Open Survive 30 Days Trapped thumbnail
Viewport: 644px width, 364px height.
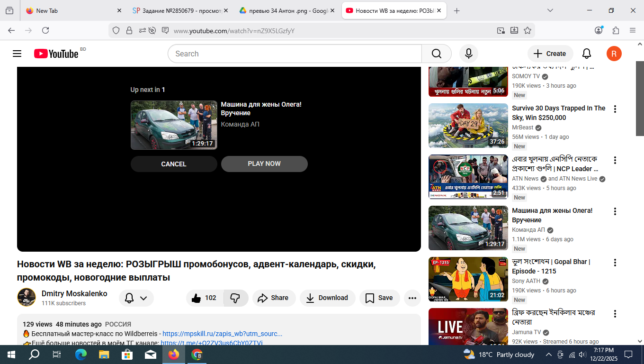tap(468, 126)
